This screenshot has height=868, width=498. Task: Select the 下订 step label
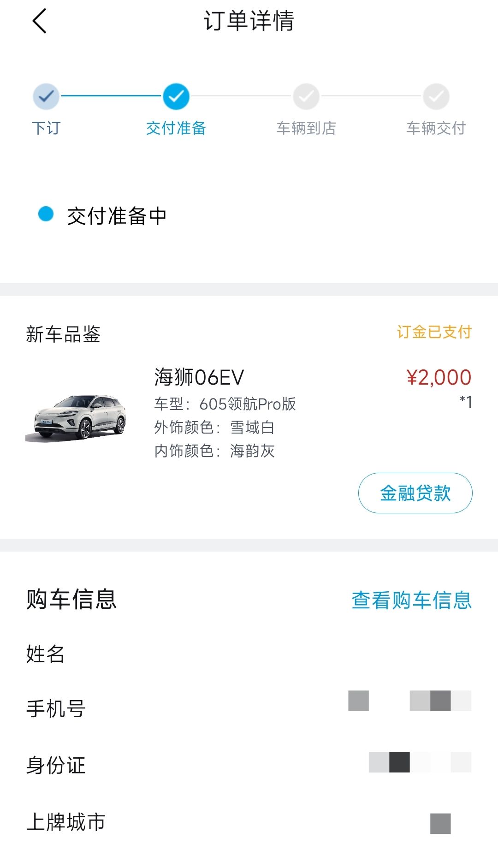(x=46, y=128)
